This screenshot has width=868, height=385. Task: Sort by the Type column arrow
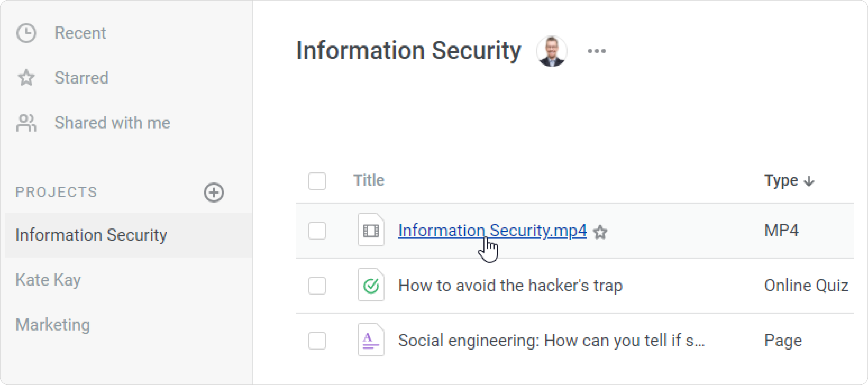809,181
